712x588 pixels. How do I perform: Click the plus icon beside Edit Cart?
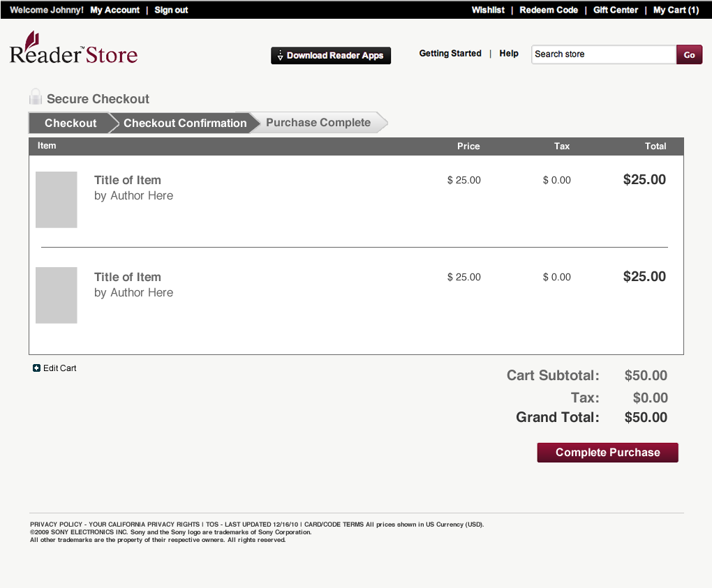36,368
